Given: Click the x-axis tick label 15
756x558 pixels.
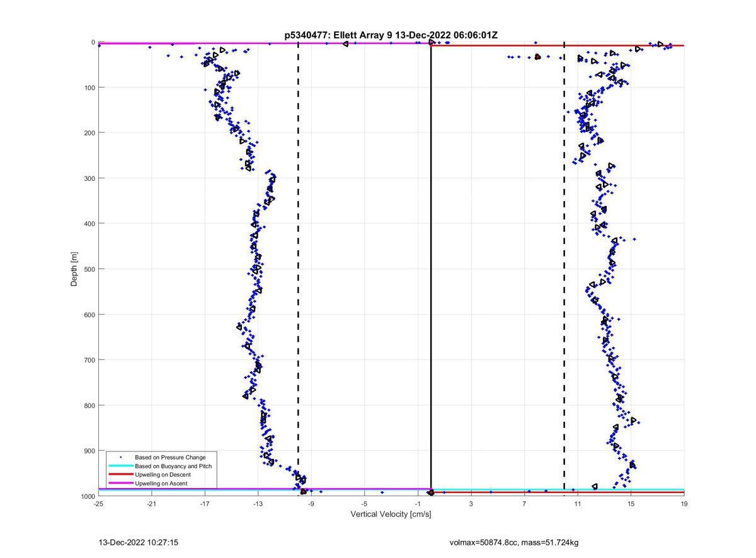Looking at the screenshot, I should point(631,504).
